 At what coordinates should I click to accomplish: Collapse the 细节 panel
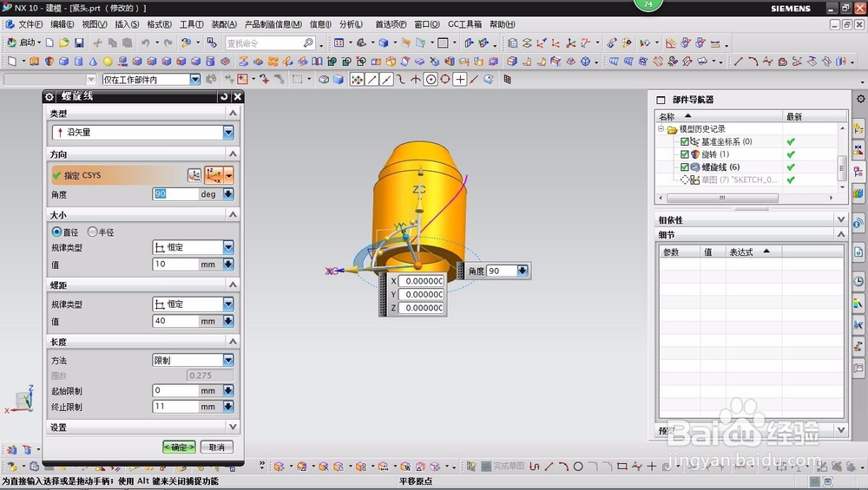coord(841,234)
